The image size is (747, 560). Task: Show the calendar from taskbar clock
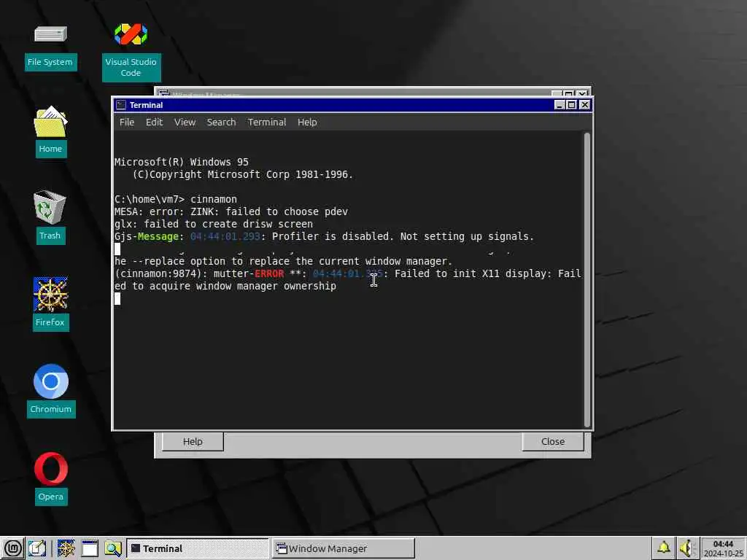(x=723, y=548)
